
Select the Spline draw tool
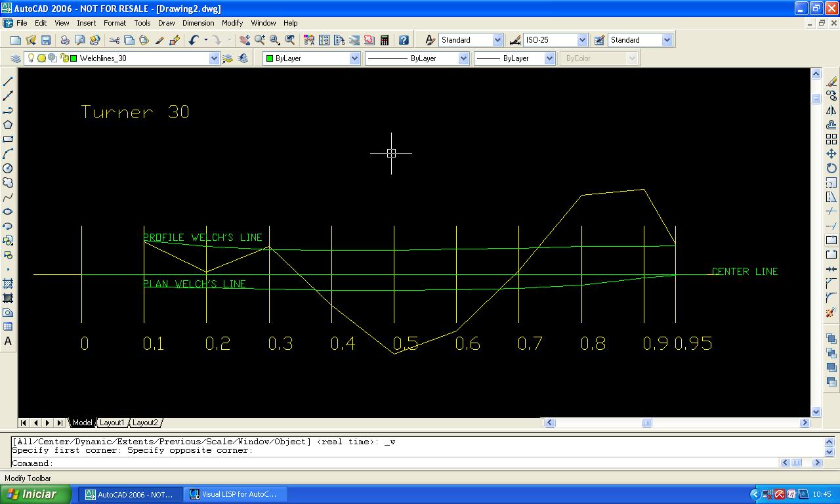[8, 197]
